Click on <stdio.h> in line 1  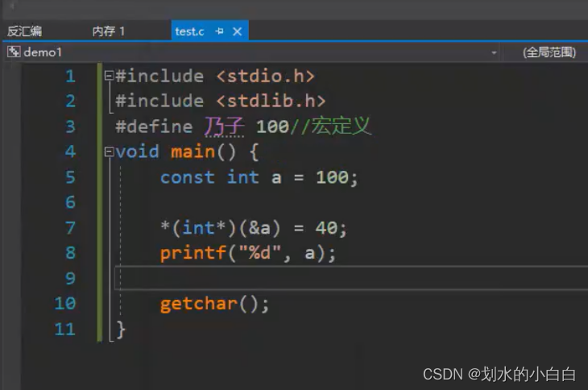(265, 76)
